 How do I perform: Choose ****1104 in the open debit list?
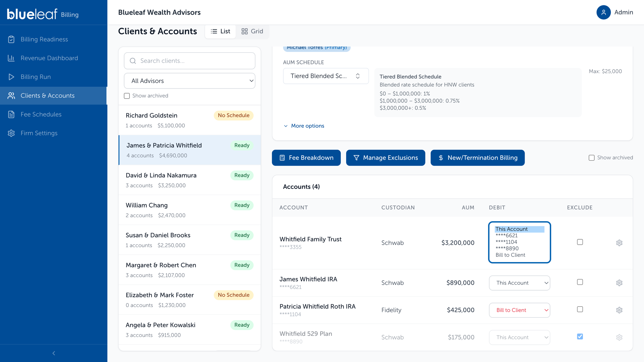pyautogui.click(x=519, y=242)
